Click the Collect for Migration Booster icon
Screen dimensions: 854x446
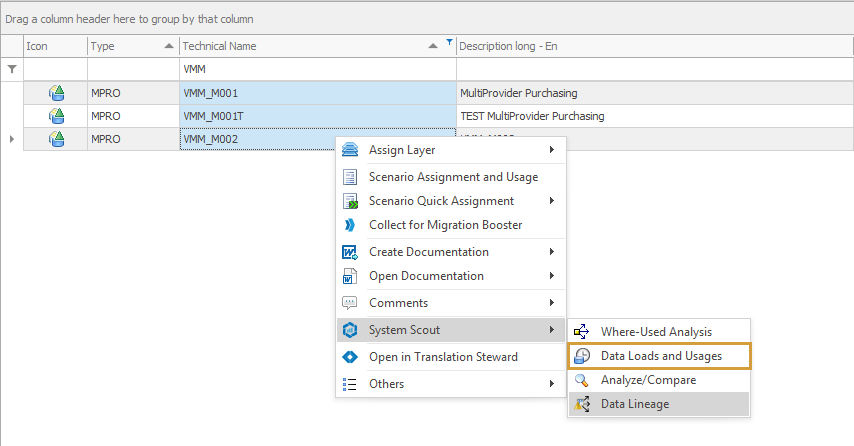coord(350,225)
